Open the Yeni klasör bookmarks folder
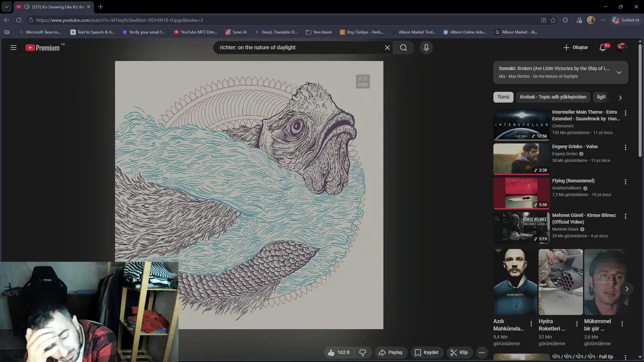644x362 pixels. [x=319, y=32]
